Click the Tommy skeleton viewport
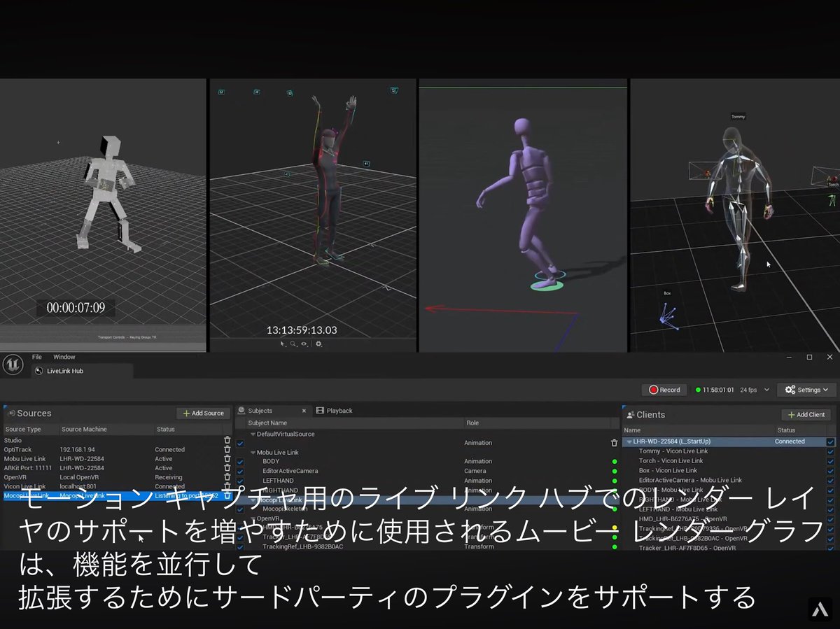The width and height of the screenshot is (840, 629). 735,215
